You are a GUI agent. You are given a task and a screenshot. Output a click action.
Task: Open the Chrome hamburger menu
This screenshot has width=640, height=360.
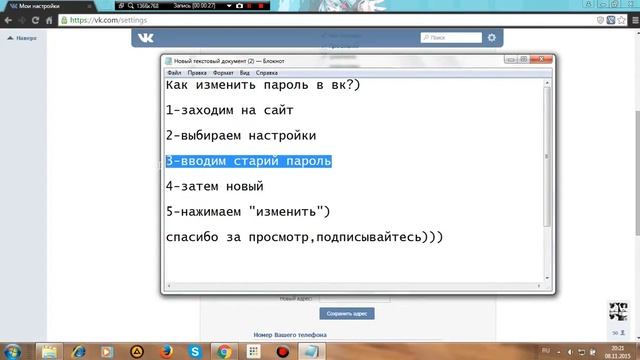point(635,20)
